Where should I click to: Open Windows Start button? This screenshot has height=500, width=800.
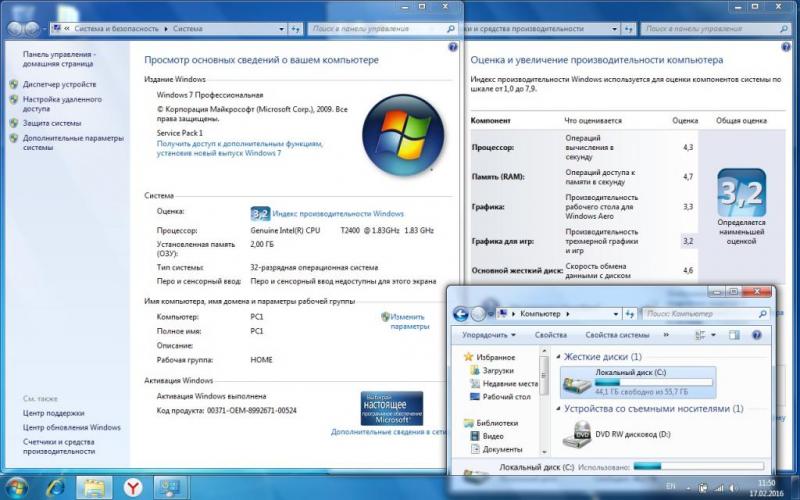15,487
